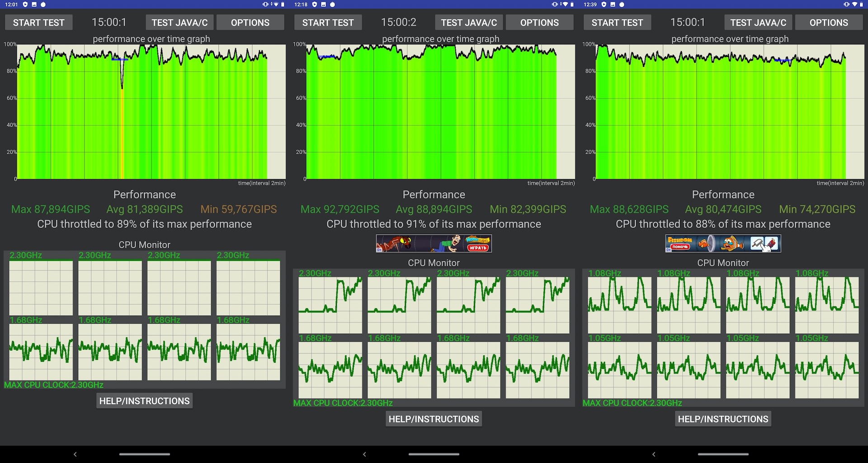This screenshot has width=868, height=463.
Task: Open OPTIONS in the middle screenshot
Action: [539, 23]
